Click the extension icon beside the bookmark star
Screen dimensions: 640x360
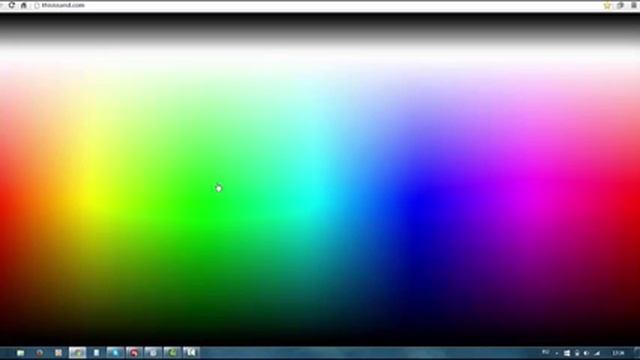point(620,5)
